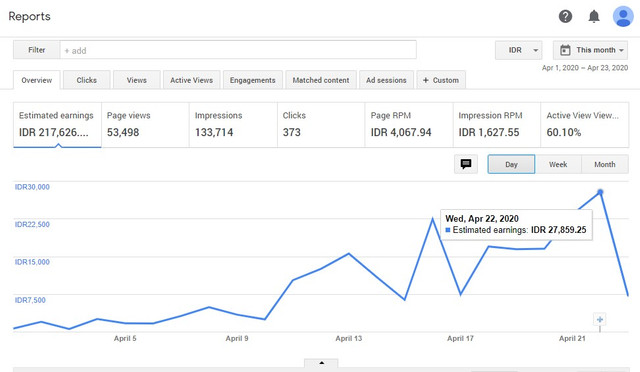This screenshot has height=372, width=640.
Task: Switch chart granularity to Month
Action: click(604, 164)
